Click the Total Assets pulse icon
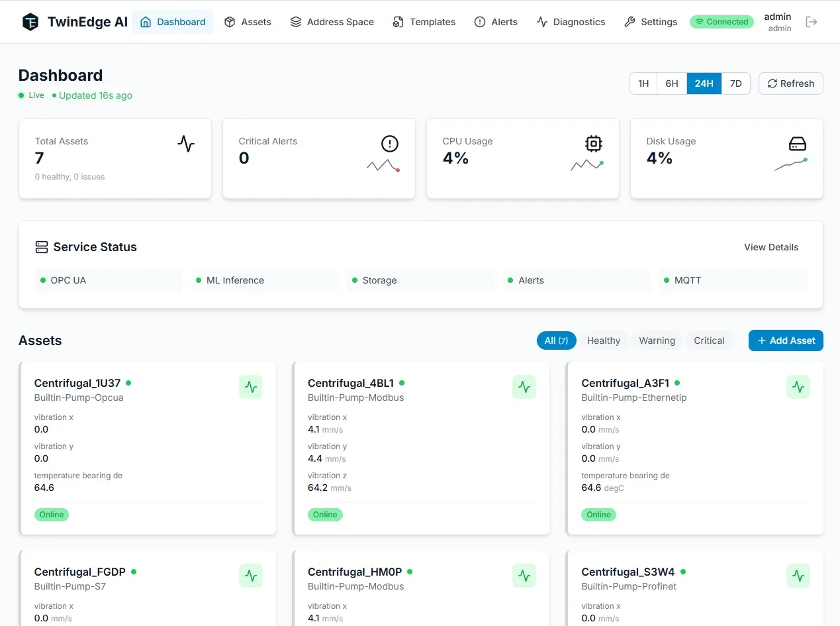This screenshot has height=626, width=840. (186, 143)
